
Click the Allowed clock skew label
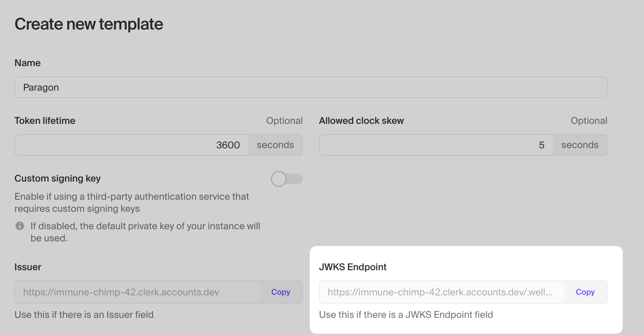click(361, 121)
